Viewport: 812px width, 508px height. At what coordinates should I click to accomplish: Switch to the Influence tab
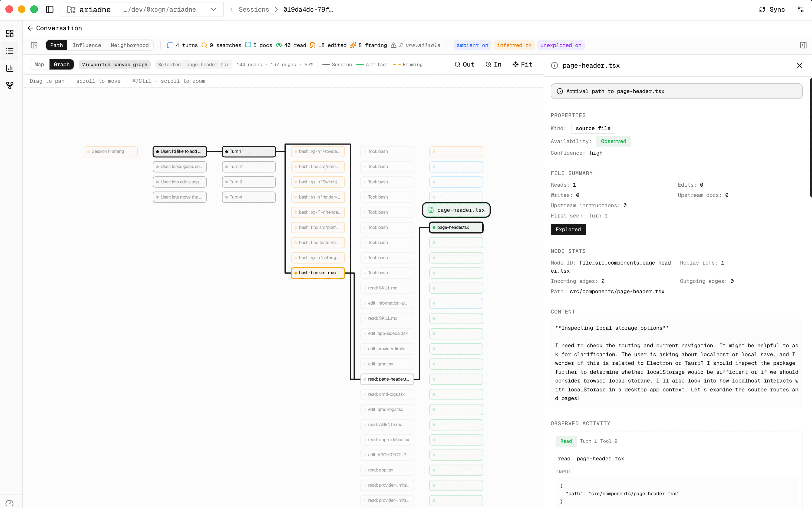tap(87, 45)
